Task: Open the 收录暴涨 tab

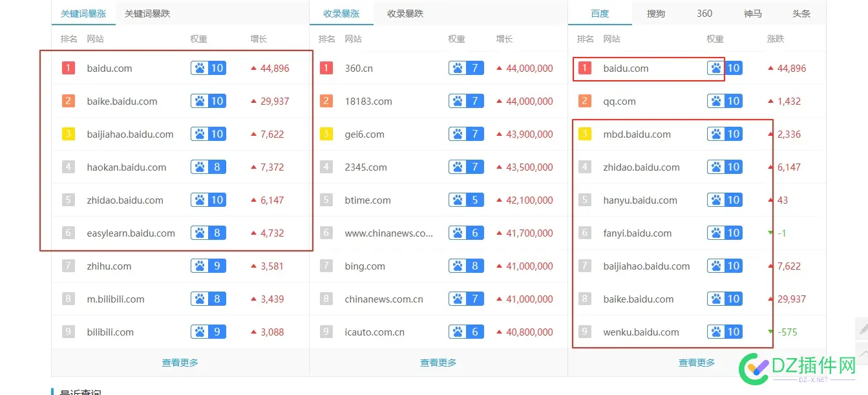Action: tap(341, 14)
